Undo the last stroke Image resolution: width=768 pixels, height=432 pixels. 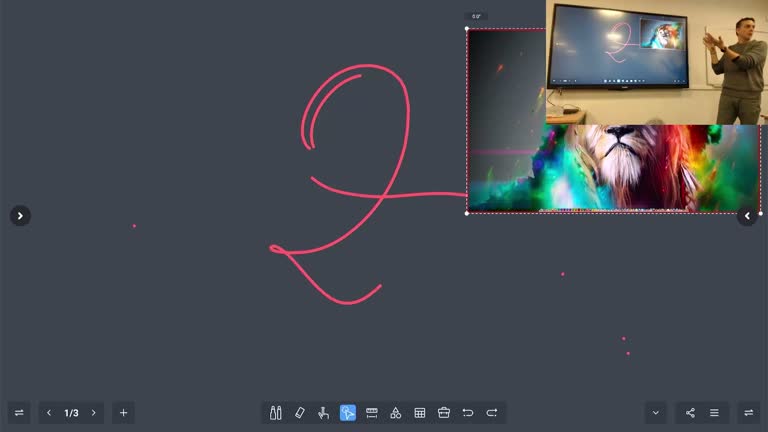tap(468, 413)
